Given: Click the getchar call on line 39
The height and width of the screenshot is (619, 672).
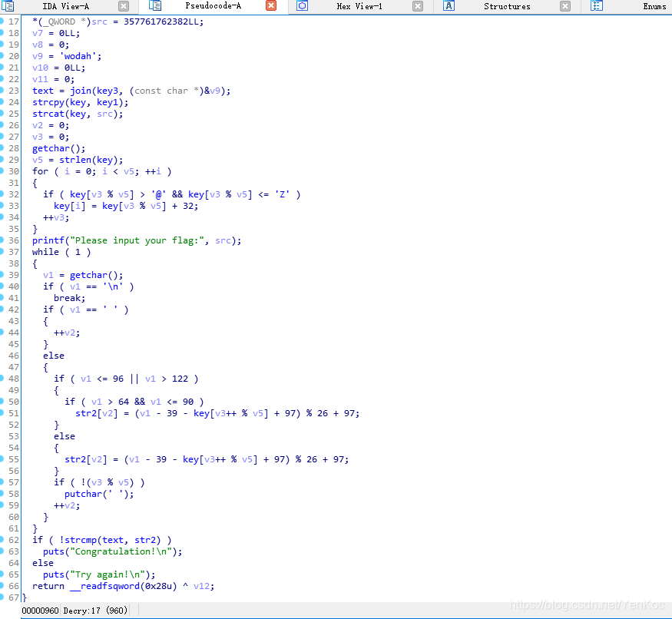Looking at the screenshot, I should click(x=89, y=275).
